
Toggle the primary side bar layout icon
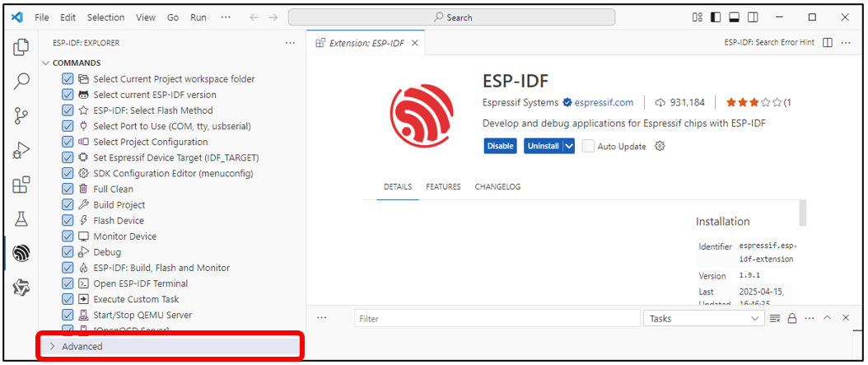tap(716, 18)
